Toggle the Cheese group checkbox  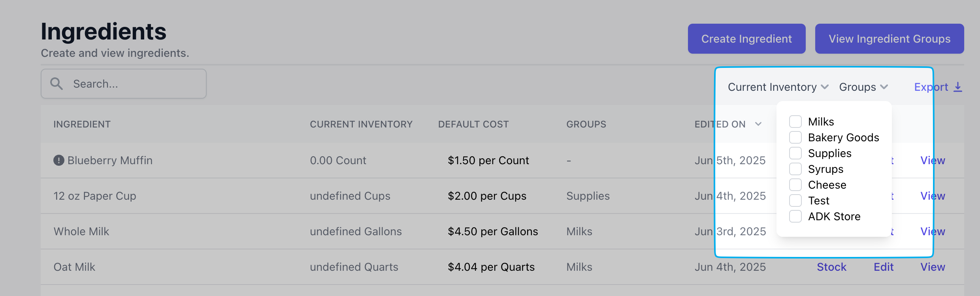(x=795, y=185)
